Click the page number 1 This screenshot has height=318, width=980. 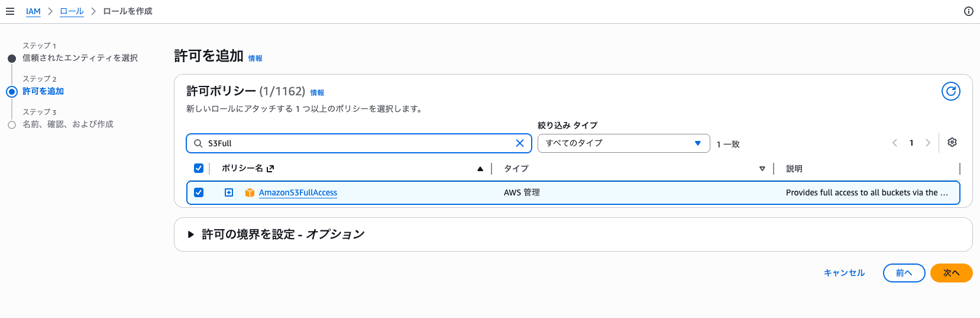[911, 143]
